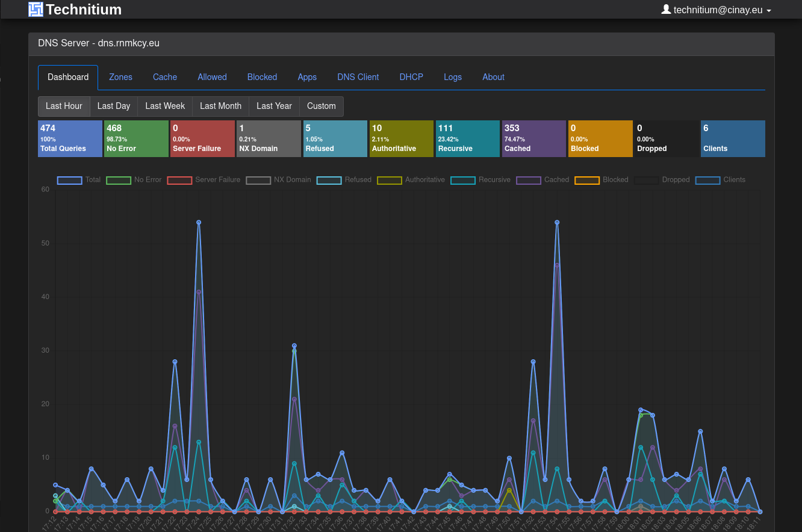Toggle the Total series in chart legend
The height and width of the screenshot is (532, 802).
point(79,180)
